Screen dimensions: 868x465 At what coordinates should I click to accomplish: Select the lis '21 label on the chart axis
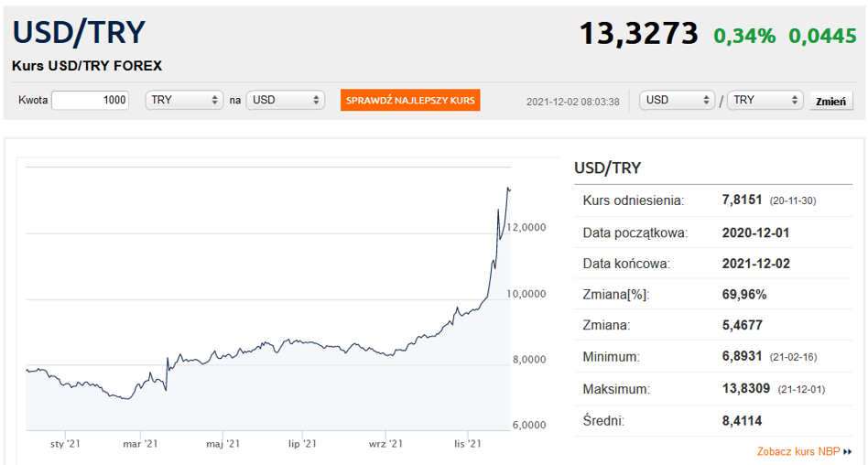468,444
